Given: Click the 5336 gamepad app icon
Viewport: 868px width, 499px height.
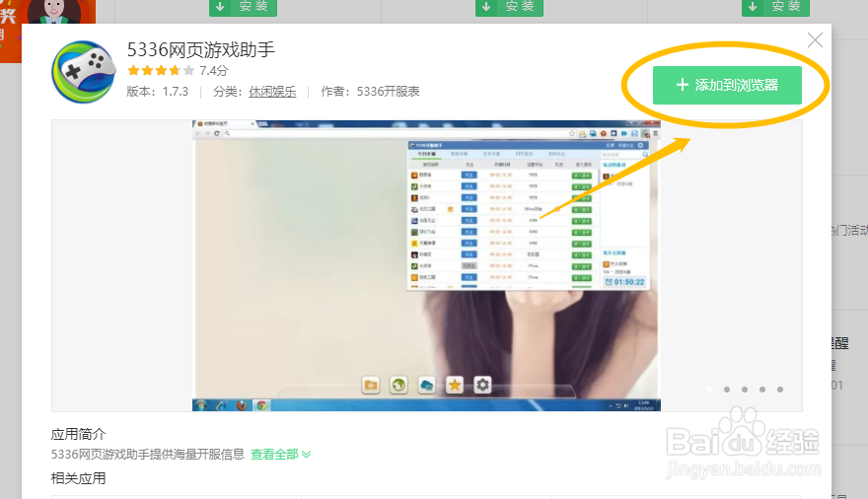Looking at the screenshot, I should (84, 71).
